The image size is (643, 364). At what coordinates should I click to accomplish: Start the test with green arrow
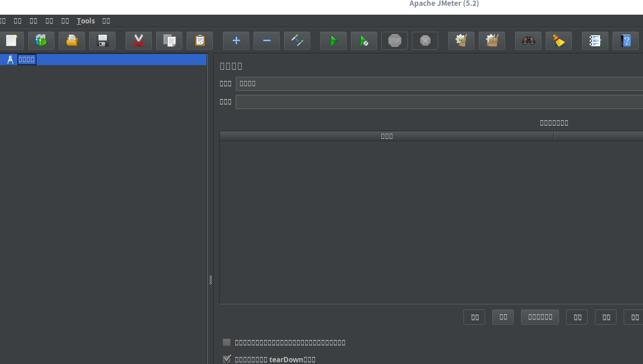(x=333, y=40)
